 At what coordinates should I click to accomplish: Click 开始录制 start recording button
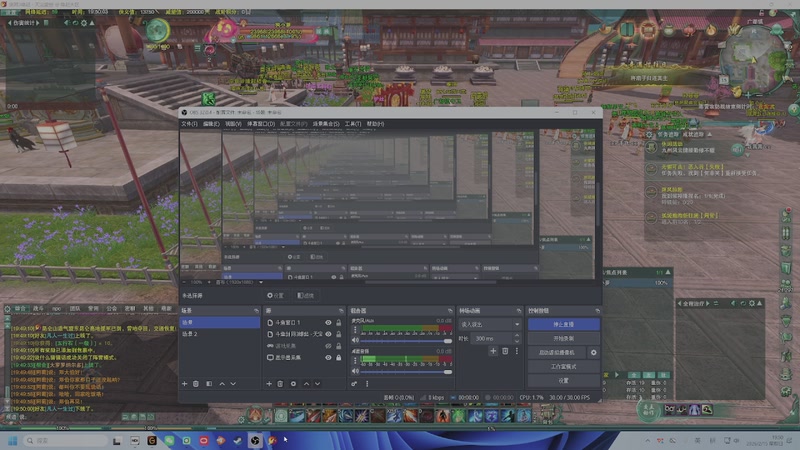click(564, 338)
